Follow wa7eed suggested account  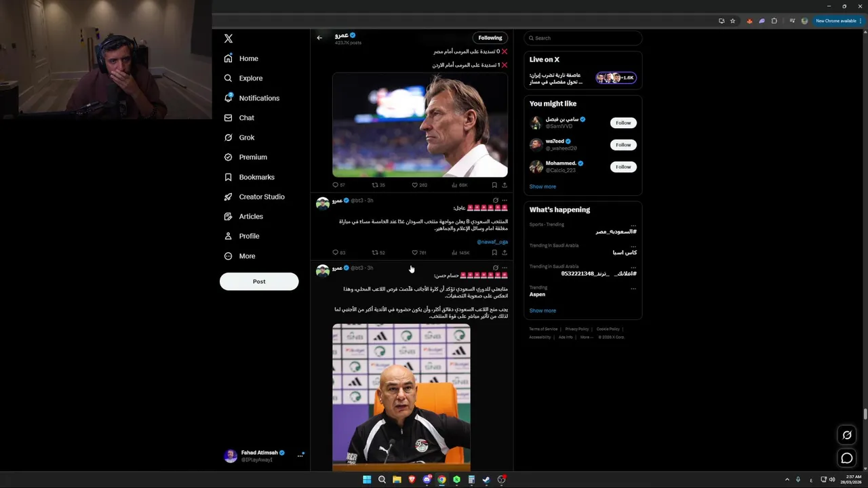click(623, 144)
